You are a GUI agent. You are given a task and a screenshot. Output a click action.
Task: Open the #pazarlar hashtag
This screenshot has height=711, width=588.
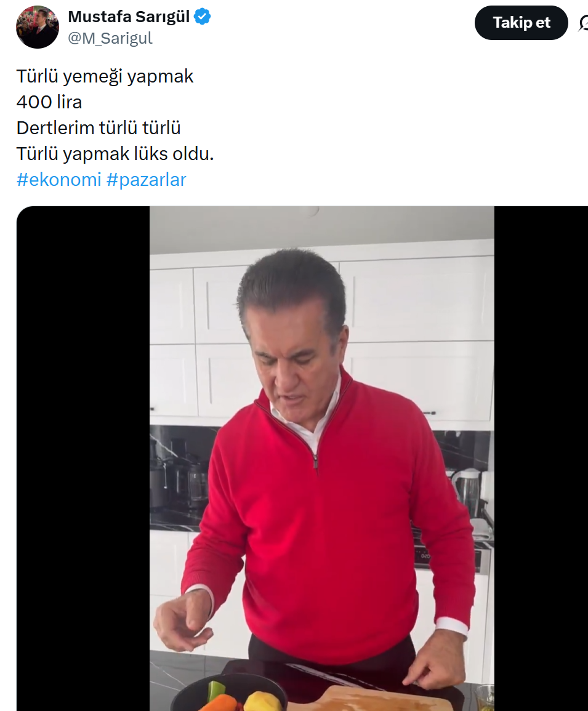coord(146,180)
